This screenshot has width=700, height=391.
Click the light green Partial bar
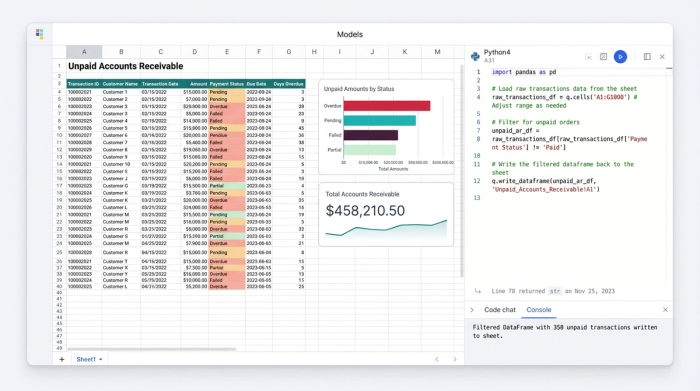tap(370, 150)
